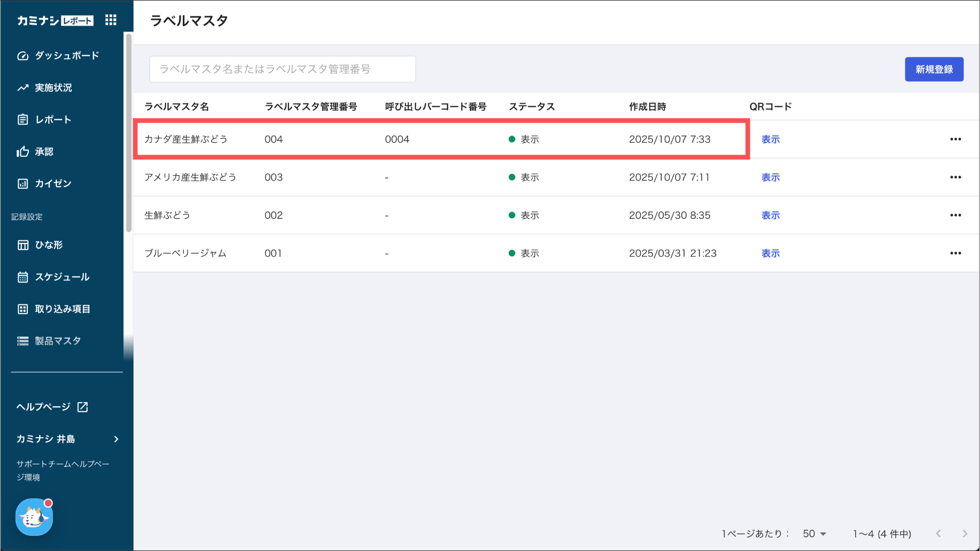Click the カイゼン chart icon

coord(22,184)
